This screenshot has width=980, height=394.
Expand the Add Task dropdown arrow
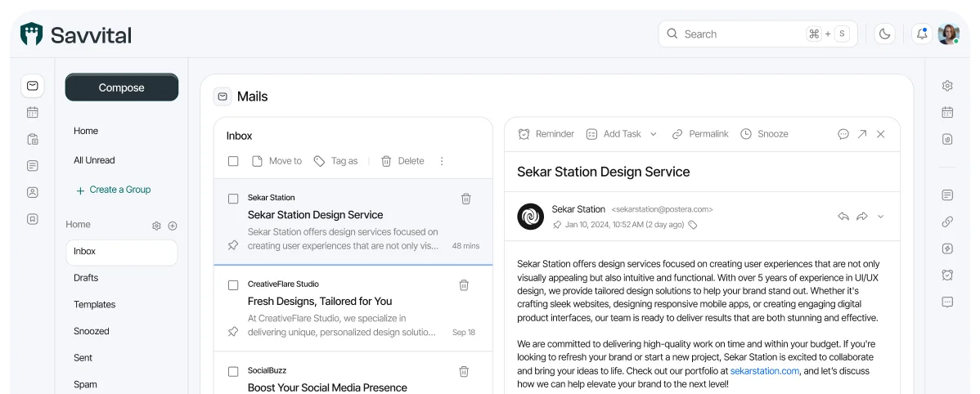654,134
